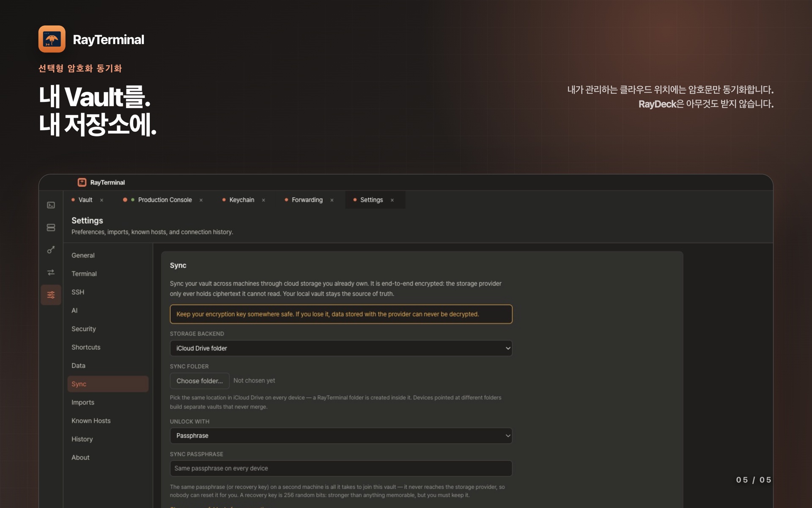Click the SYNC PASSPHRASE label
The width and height of the screenshot is (812, 508).
[x=197, y=454]
